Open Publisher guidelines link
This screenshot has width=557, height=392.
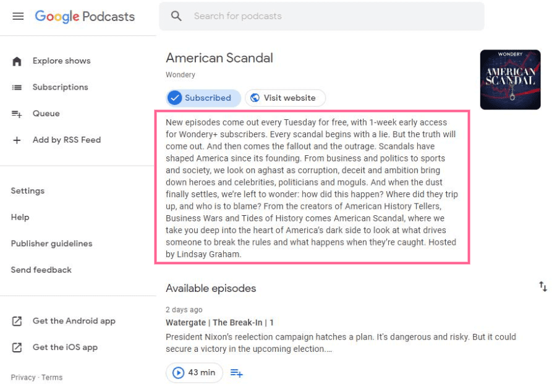pyautogui.click(x=51, y=244)
